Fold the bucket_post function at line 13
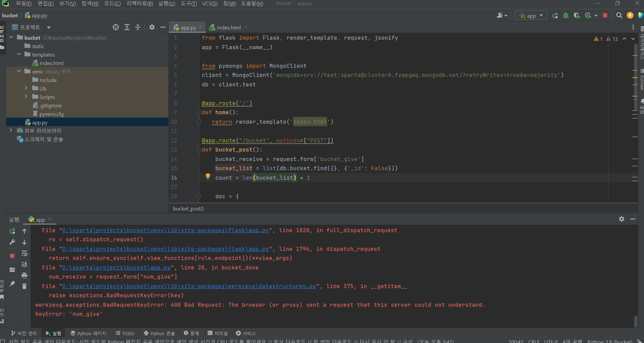This screenshot has height=343, width=644. coord(199,150)
